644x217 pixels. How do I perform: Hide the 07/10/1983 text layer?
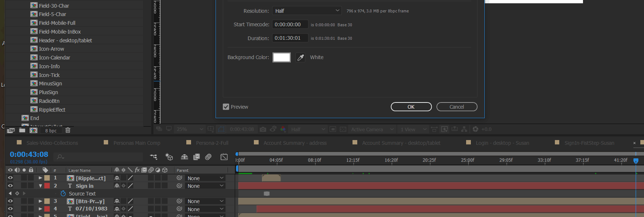click(10, 209)
